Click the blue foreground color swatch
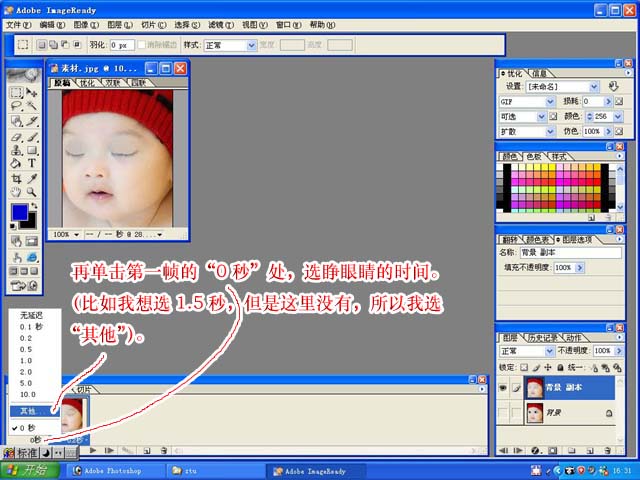The width and height of the screenshot is (640, 480). pos(19,212)
